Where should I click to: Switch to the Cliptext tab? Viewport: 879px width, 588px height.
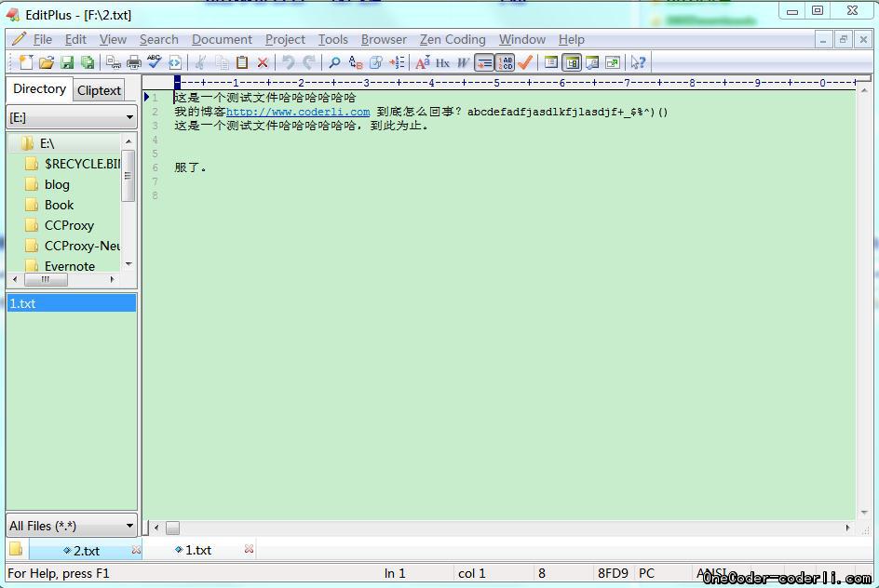(x=99, y=90)
